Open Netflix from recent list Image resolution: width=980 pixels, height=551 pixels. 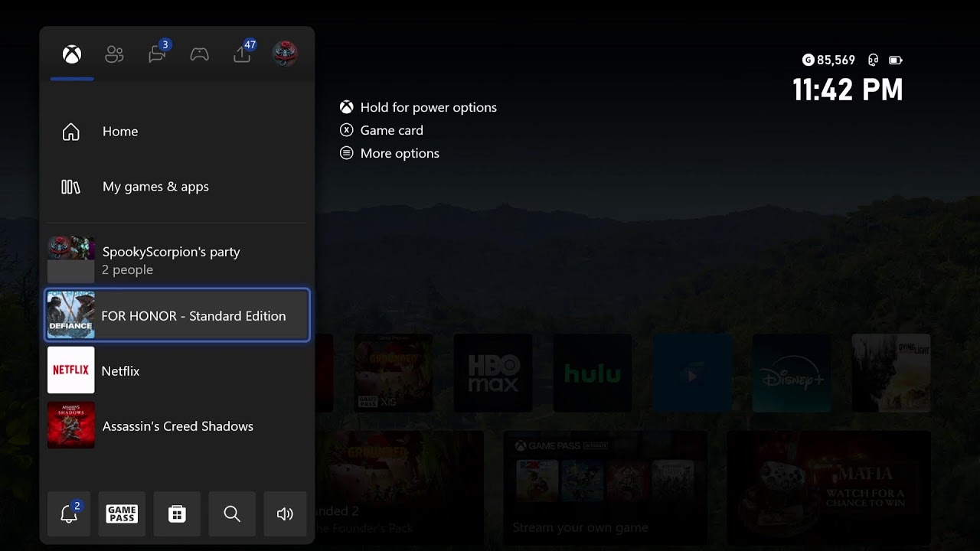[x=177, y=370]
